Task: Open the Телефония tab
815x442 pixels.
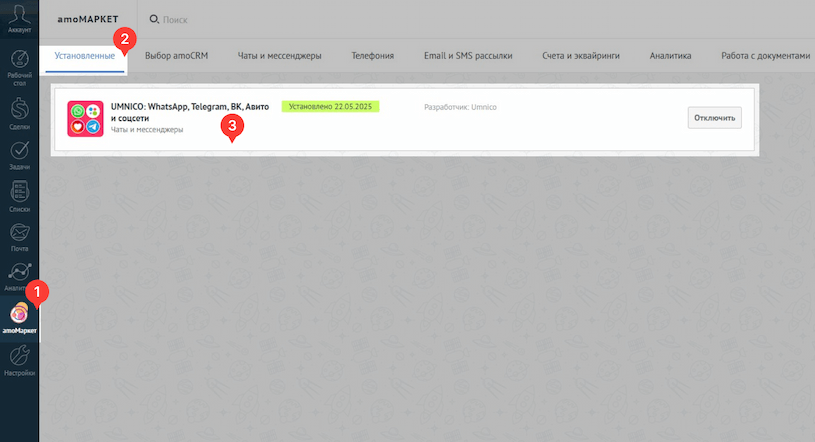Action: [x=373, y=56]
